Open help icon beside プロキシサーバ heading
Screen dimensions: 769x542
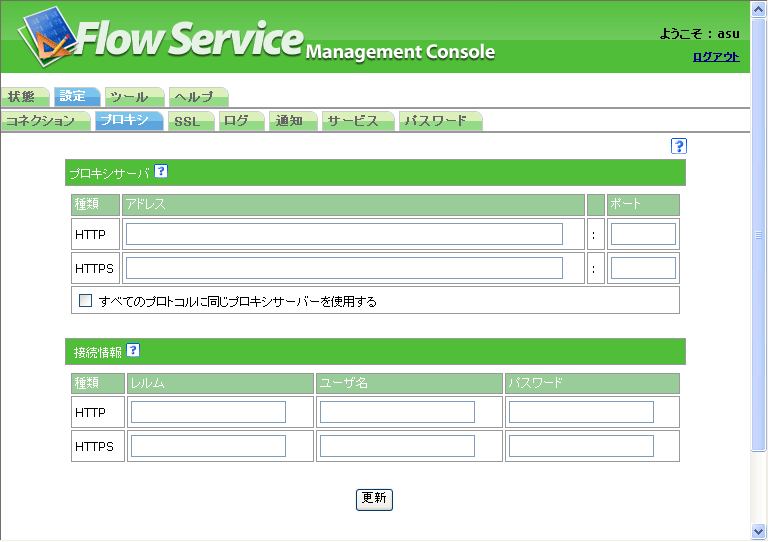click(x=161, y=171)
